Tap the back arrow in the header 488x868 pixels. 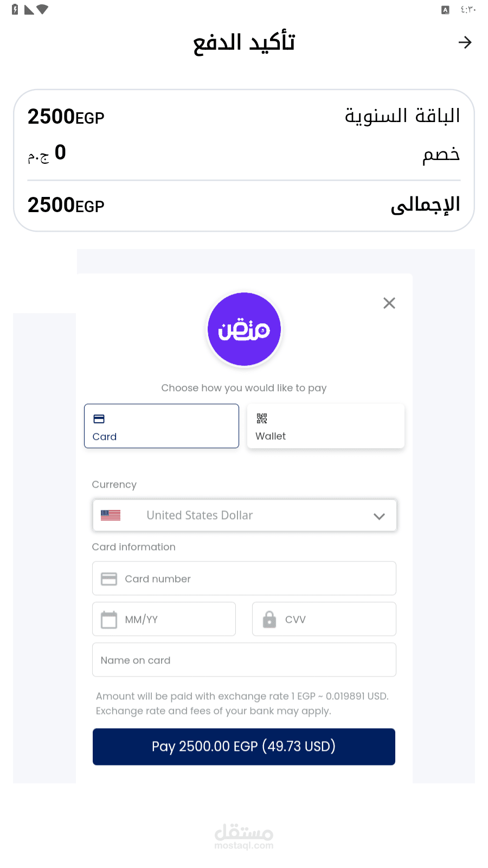pos(465,42)
